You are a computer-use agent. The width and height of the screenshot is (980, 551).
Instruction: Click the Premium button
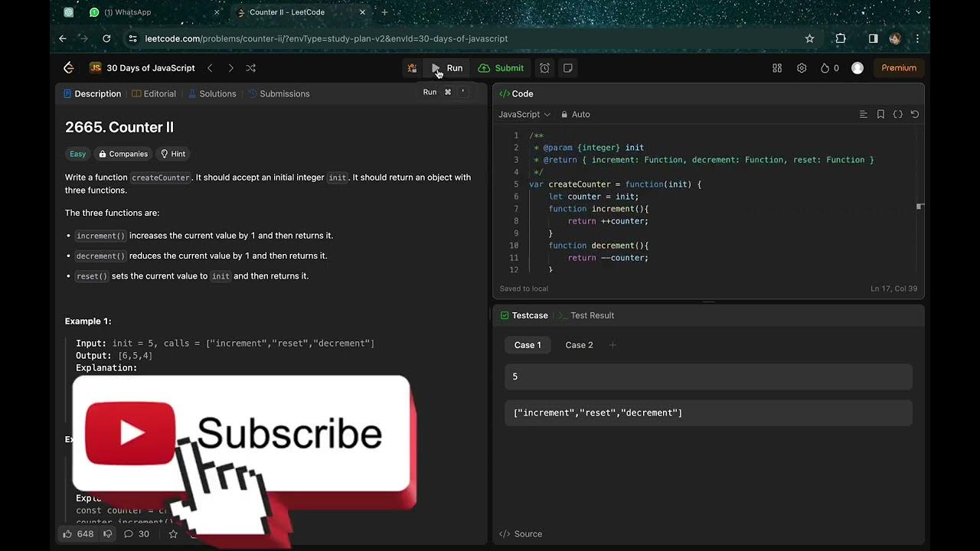[x=899, y=68]
